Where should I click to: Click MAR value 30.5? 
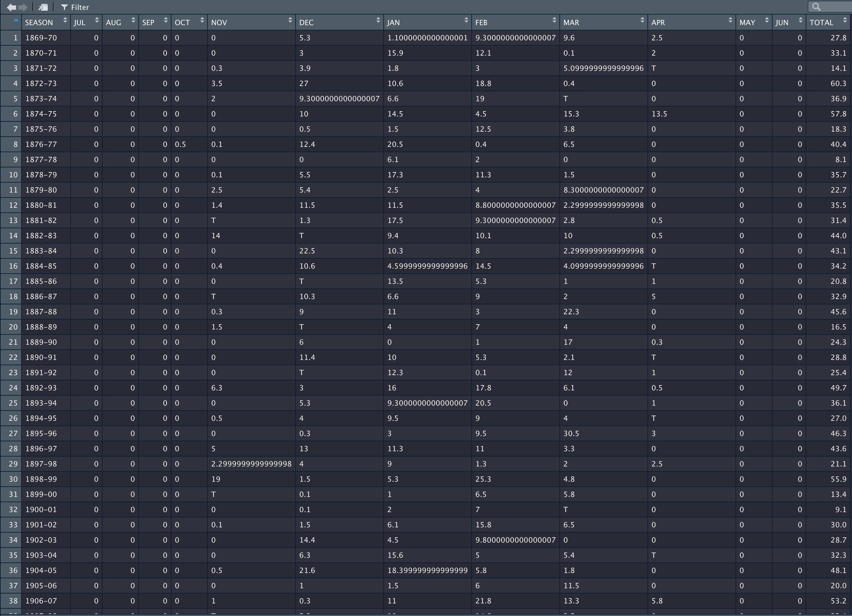[x=571, y=434]
